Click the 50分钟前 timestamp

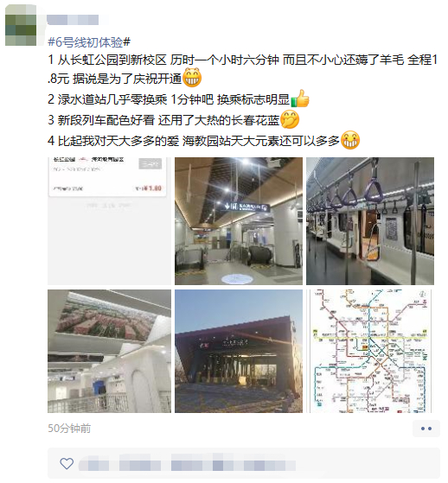pyautogui.click(x=69, y=429)
